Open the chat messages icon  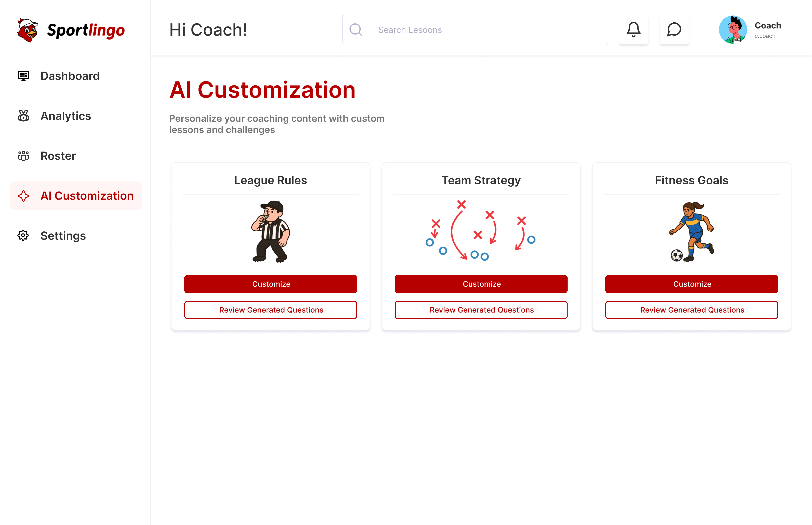674,30
